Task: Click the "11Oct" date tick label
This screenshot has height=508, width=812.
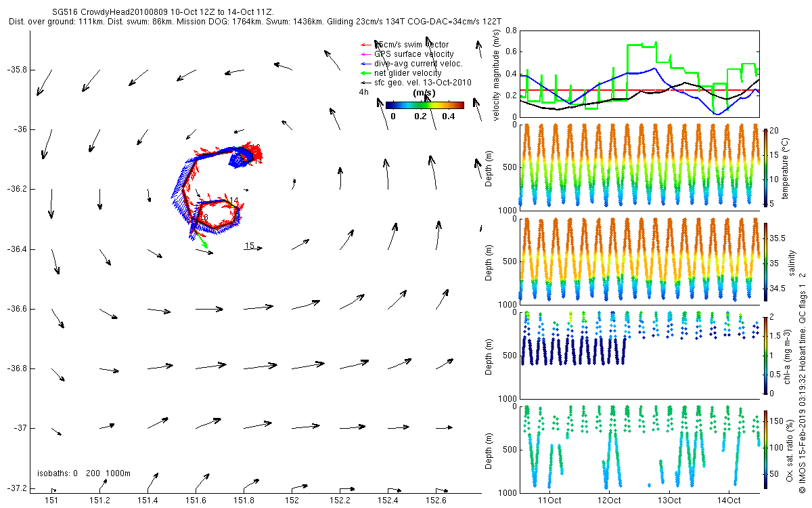Action: [x=550, y=500]
